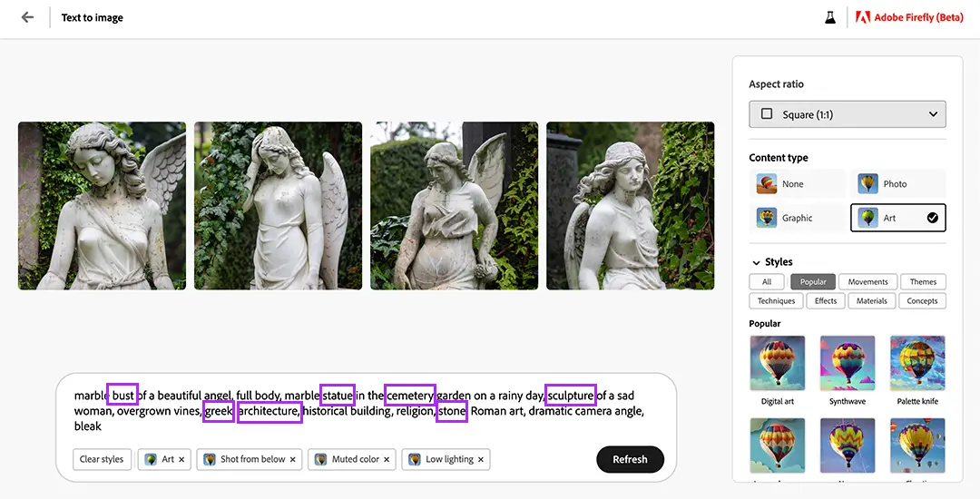
Task: Choose Graphic content type
Action: click(797, 218)
